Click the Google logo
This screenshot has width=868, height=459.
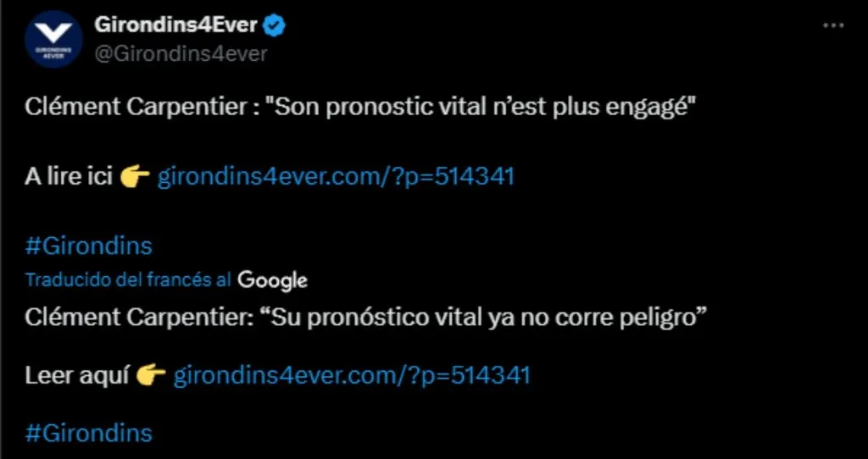[x=272, y=279]
